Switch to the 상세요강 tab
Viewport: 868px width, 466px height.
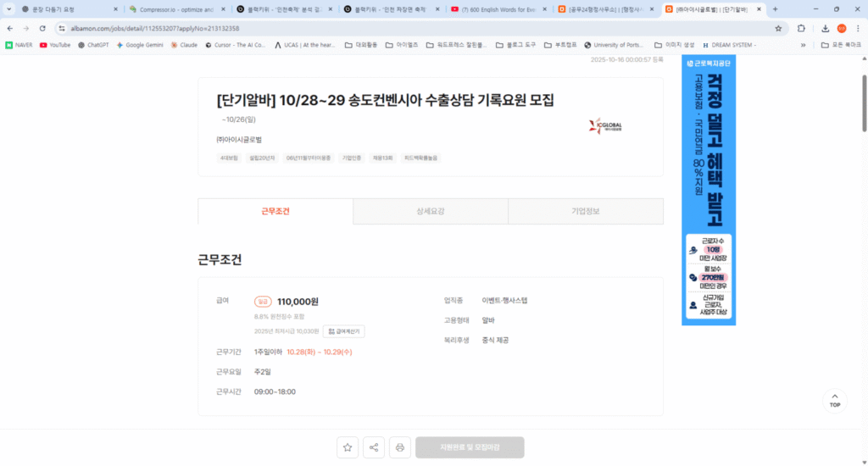430,211
